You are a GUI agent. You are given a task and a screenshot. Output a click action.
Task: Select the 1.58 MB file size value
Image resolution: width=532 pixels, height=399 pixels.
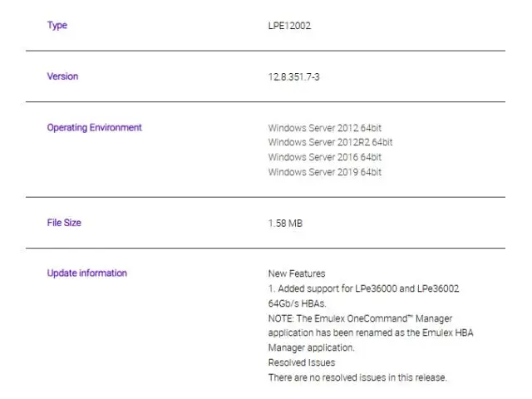click(x=285, y=224)
